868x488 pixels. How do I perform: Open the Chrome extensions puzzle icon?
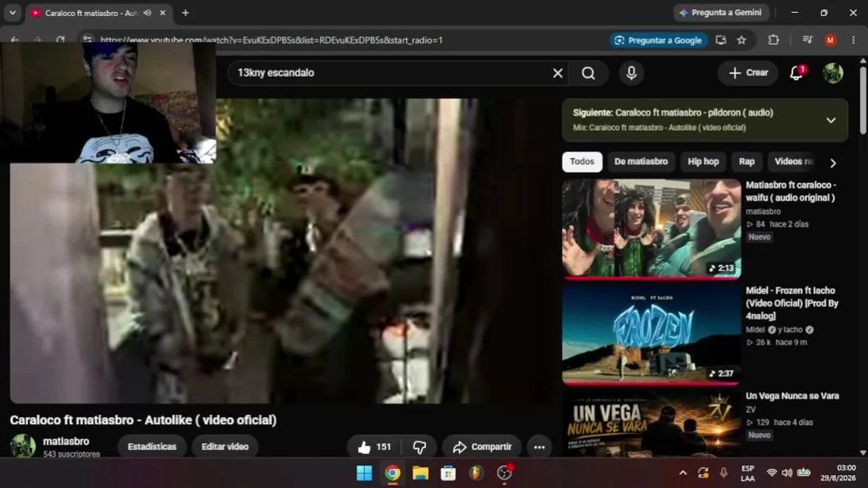tap(774, 40)
